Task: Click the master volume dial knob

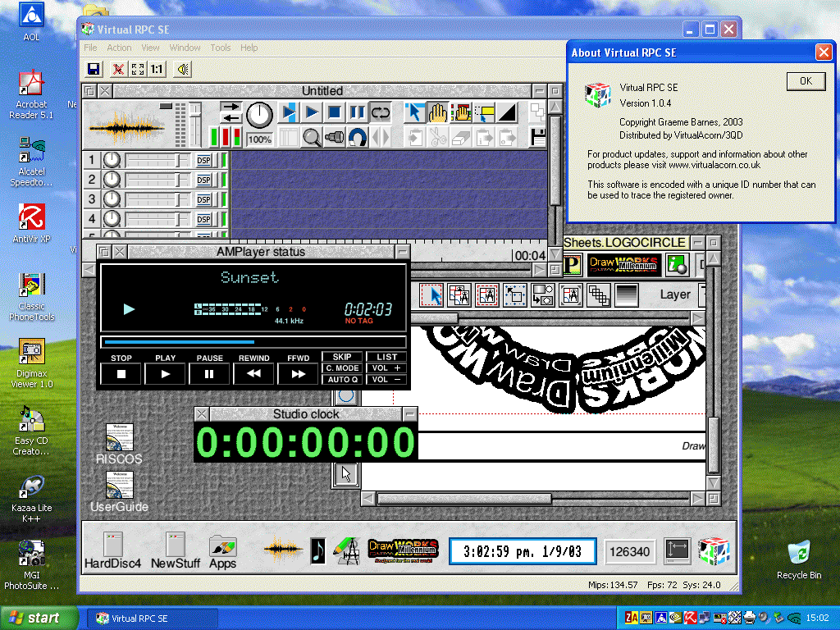Action: 259,115
